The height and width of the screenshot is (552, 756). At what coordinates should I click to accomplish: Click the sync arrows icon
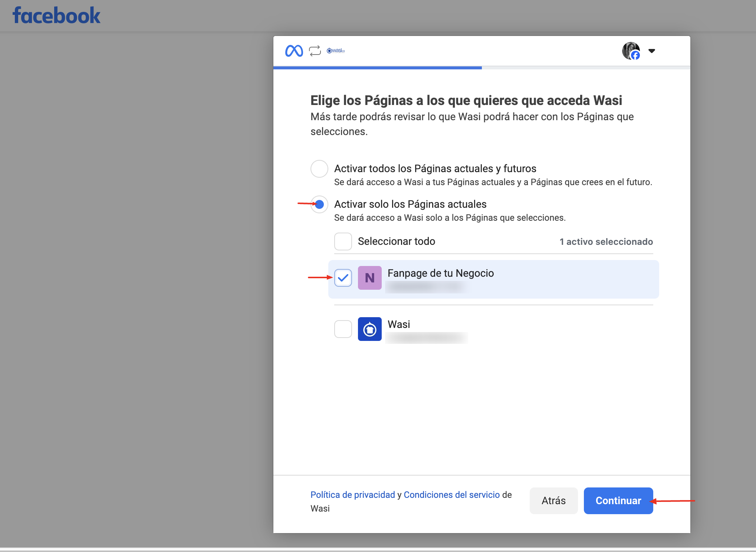(315, 51)
